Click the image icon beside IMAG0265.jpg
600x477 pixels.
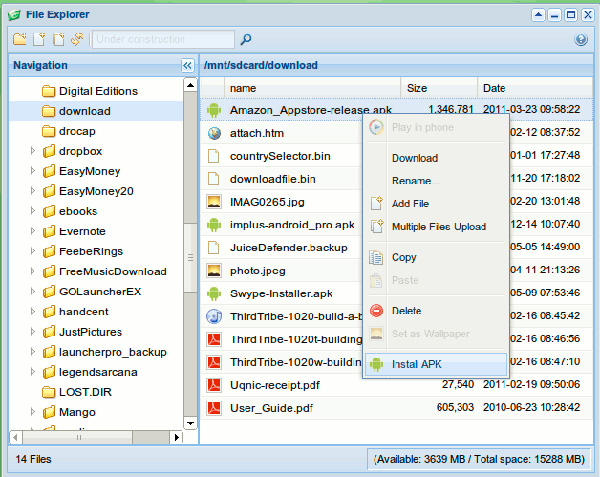[213, 201]
